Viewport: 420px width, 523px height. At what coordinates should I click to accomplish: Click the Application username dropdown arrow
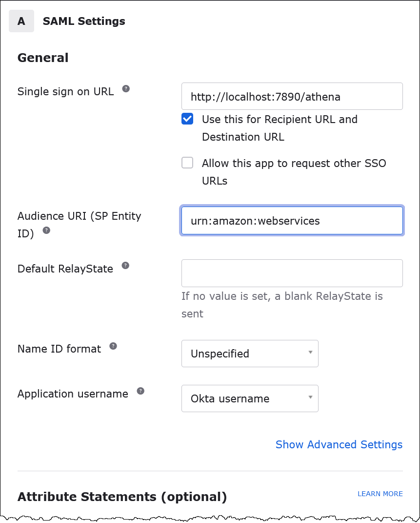[x=311, y=398]
